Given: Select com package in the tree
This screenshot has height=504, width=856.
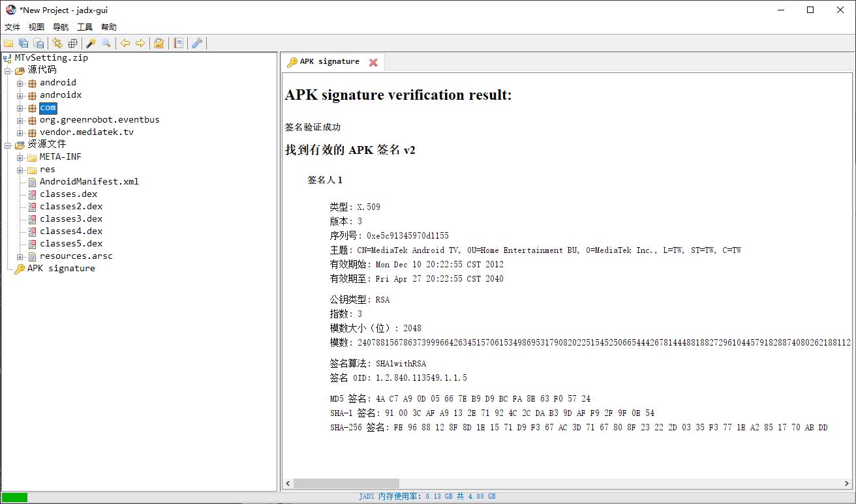Looking at the screenshot, I should click(48, 108).
